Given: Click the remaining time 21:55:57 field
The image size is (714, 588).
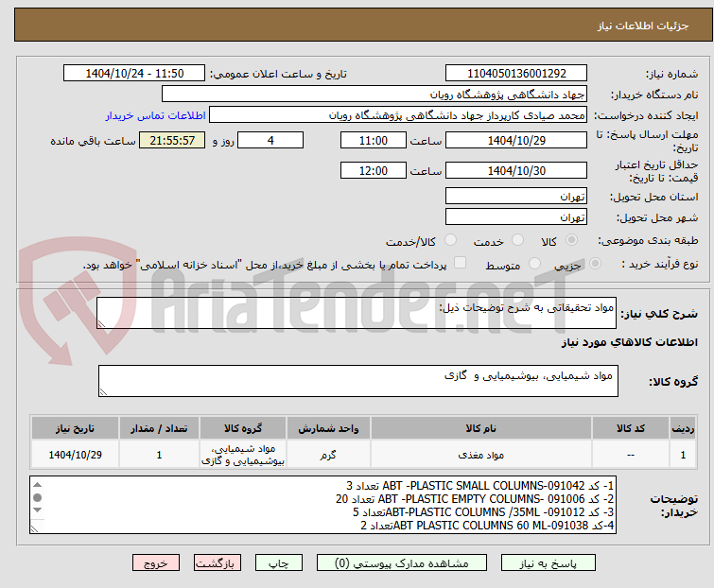Looking at the screenshot, I should (172, 140).
